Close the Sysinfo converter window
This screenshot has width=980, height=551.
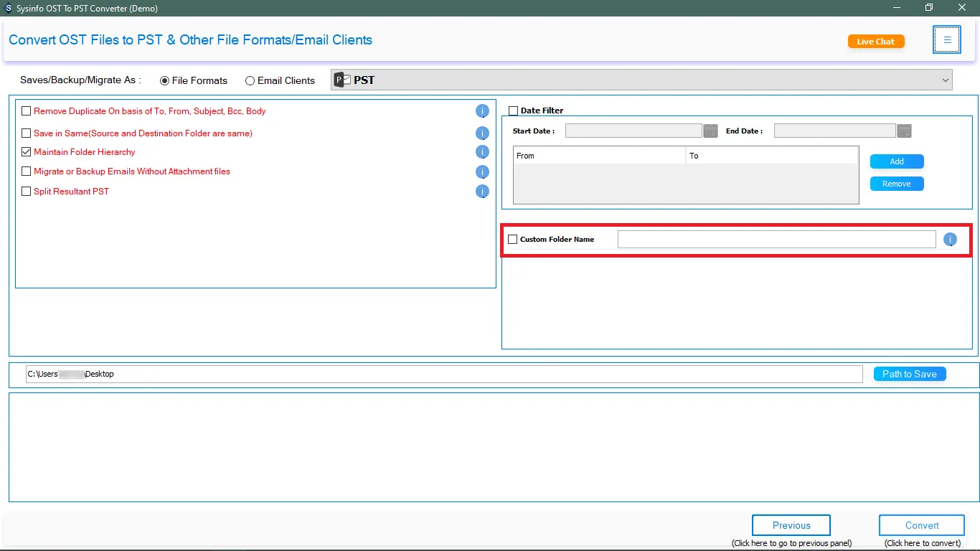(x=962, y=8)
